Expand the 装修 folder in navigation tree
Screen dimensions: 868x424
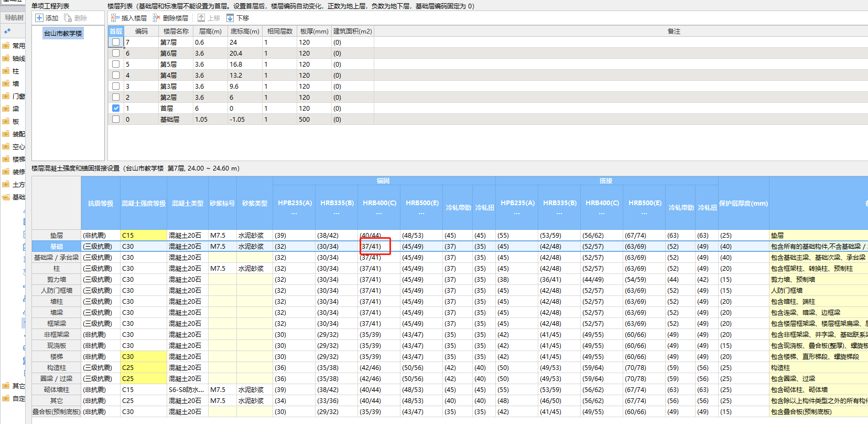(x=6, y=172)
